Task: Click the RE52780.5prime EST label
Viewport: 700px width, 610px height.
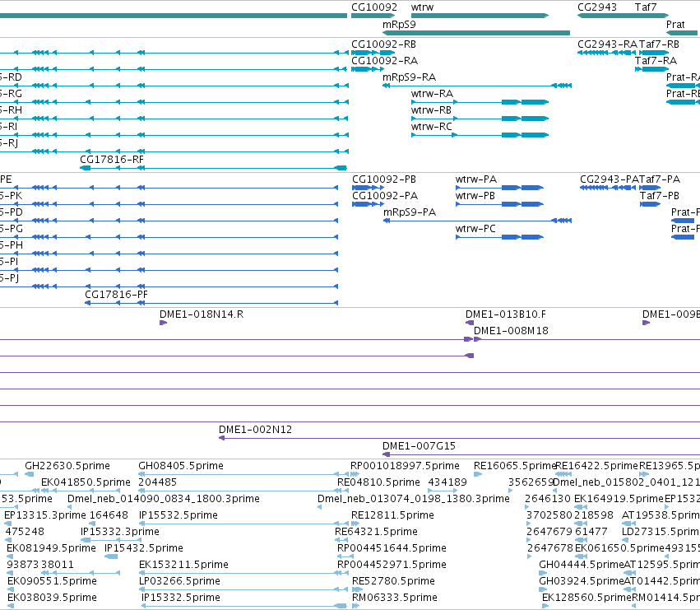Action: pos(393,581)
